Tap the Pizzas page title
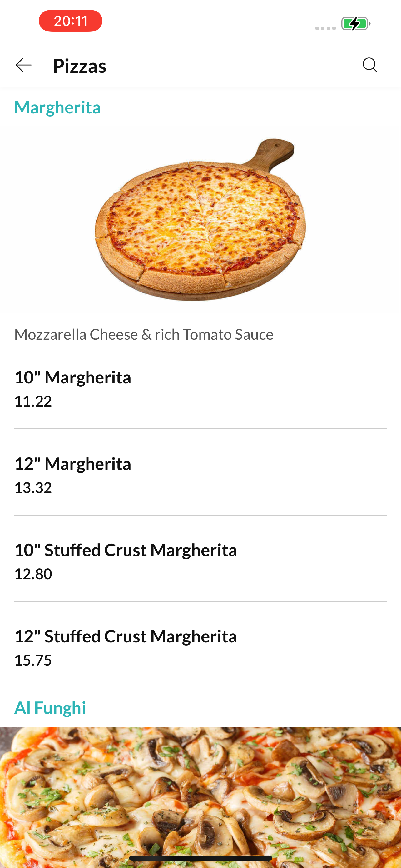401x868 pixels. (79, 66)
